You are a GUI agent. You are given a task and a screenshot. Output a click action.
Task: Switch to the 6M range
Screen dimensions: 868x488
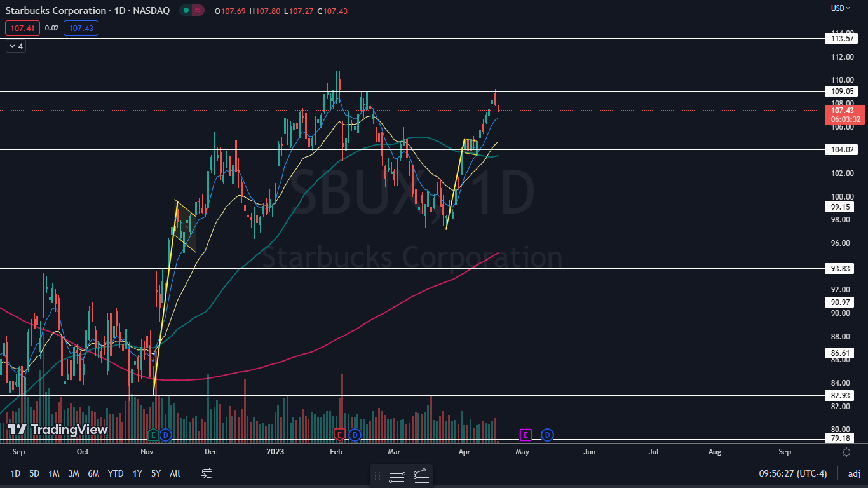click(93, 473)
